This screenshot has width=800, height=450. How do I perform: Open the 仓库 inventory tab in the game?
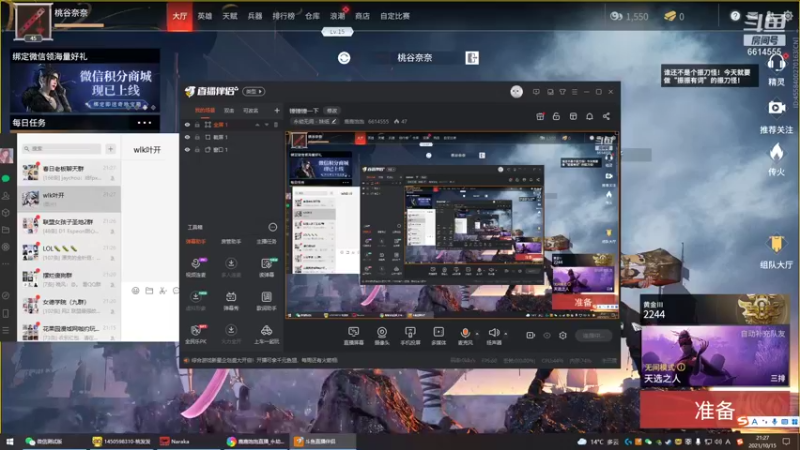tap(312, 16)
